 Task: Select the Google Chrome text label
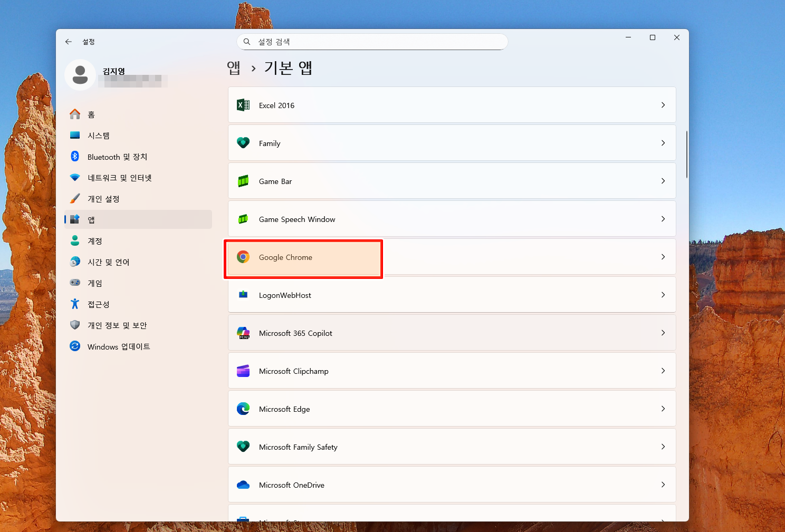click(x=285, y=257)
